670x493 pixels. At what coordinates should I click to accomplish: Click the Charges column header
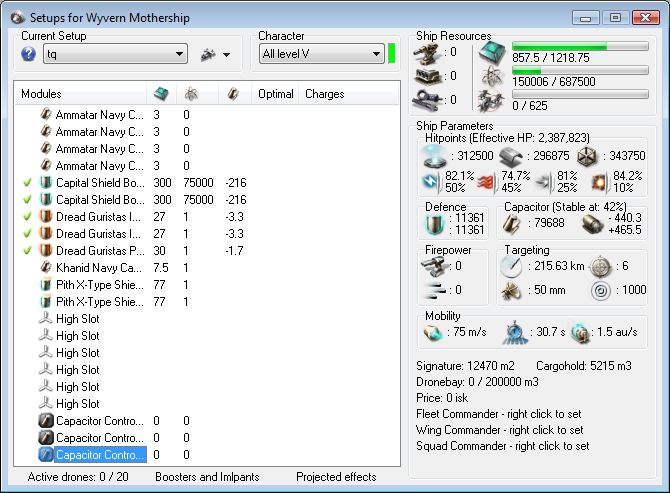324,94
